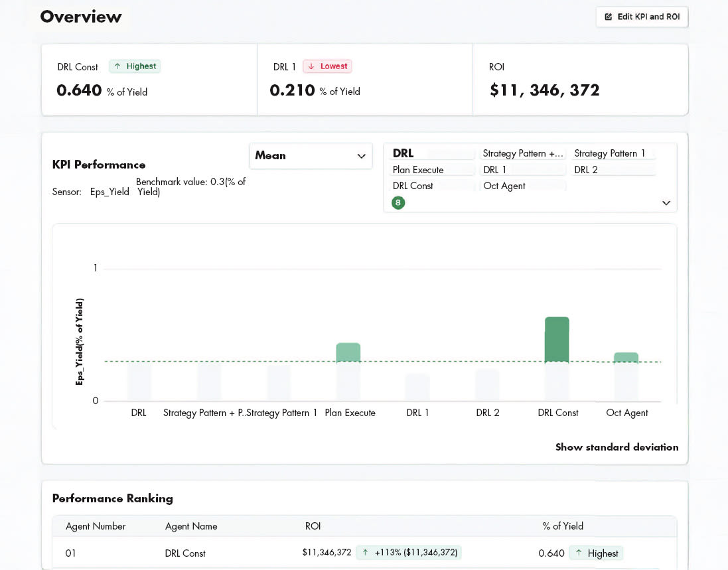Screen dimensions: 728x570
Task: Click the +113% ROI up-arrow badge
Action: pos(409,552)
